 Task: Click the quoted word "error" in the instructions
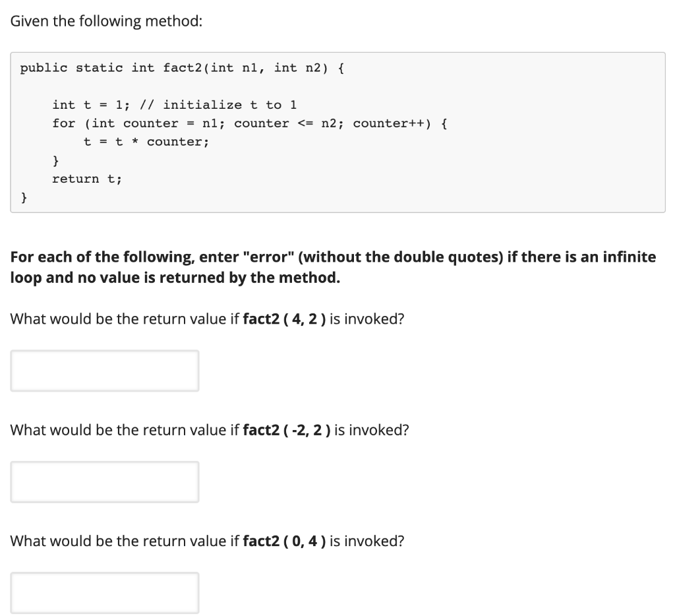click(268, 257)
